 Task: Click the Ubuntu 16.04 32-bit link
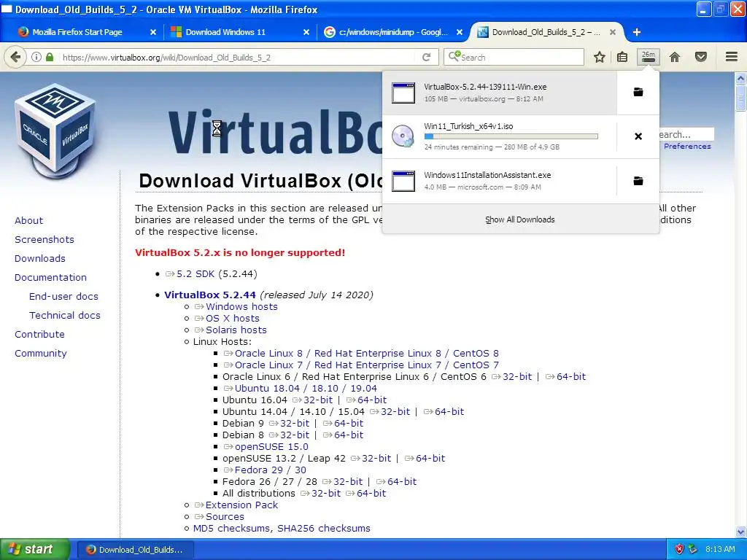(x=318, y=400)
